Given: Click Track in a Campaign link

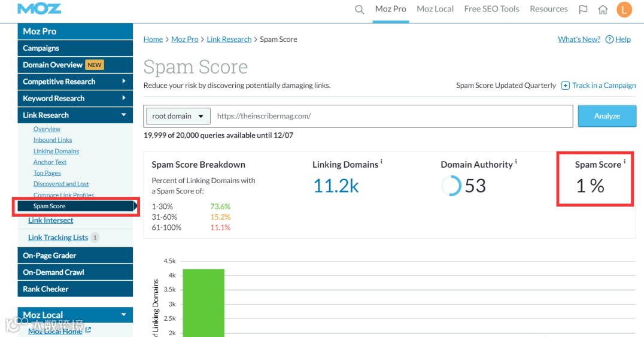Looking at the screenshot, I should tap(604, 86).
